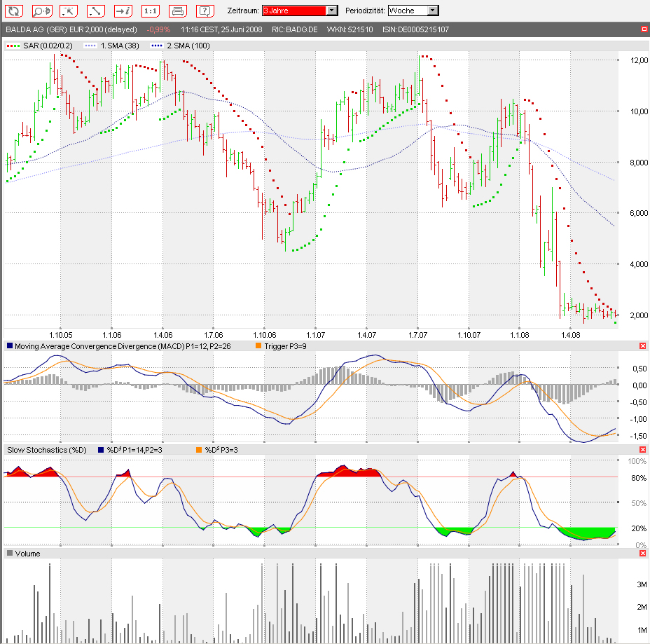This screenshot has width=650, height=644.
Task: Click the 6,00 price axis label
Action: point(639,213)
